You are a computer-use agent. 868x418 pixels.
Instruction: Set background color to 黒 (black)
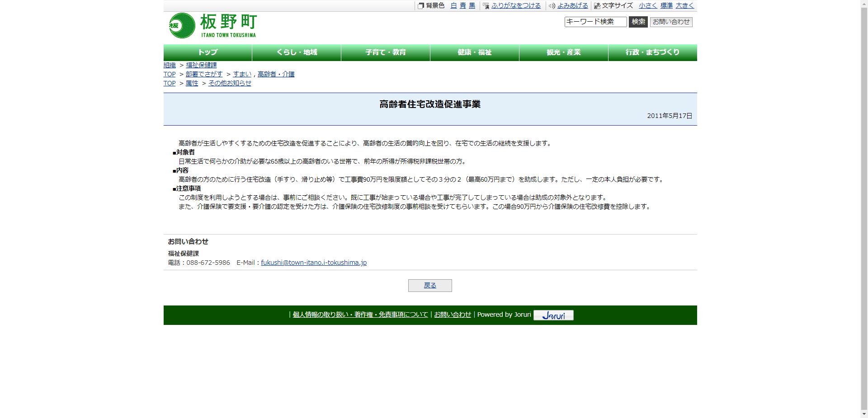point(472,6)
